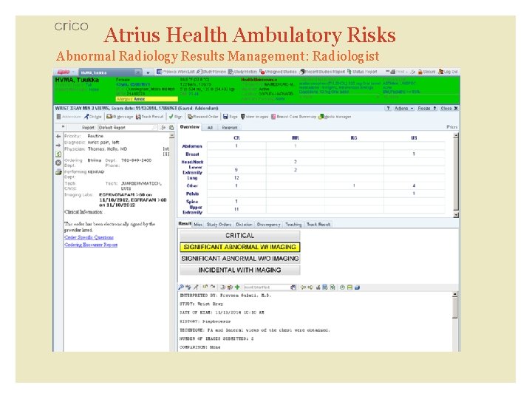Select the Track Result tab in lower panel
The image size is (532, 399).
coord(318,225)
